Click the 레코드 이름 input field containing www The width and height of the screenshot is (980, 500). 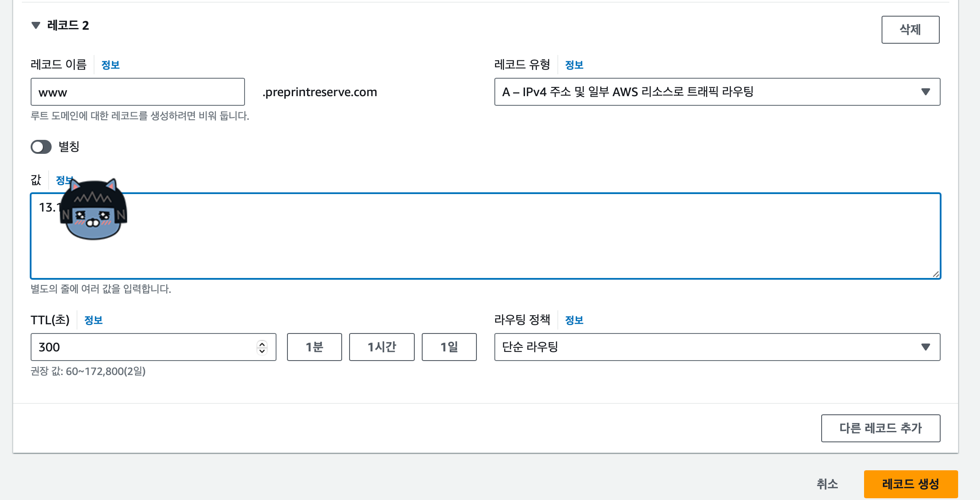[137, 92]
